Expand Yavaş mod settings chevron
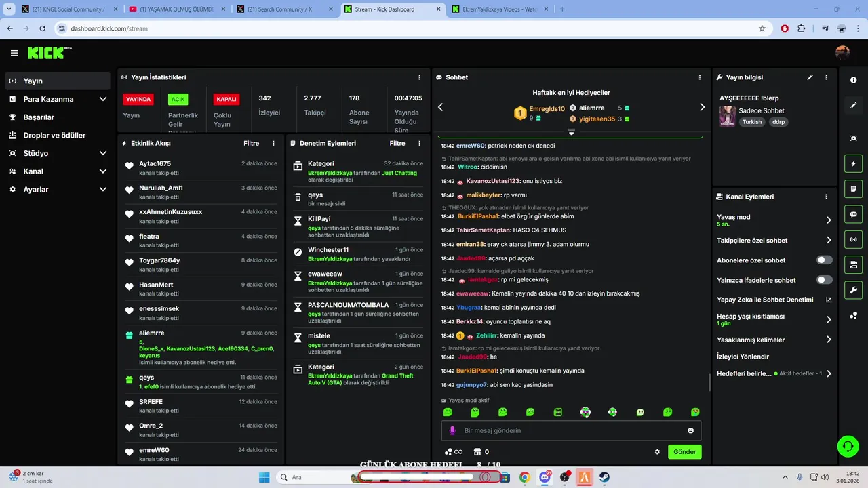Screen dimensions: 868x488 pos(829,220)
